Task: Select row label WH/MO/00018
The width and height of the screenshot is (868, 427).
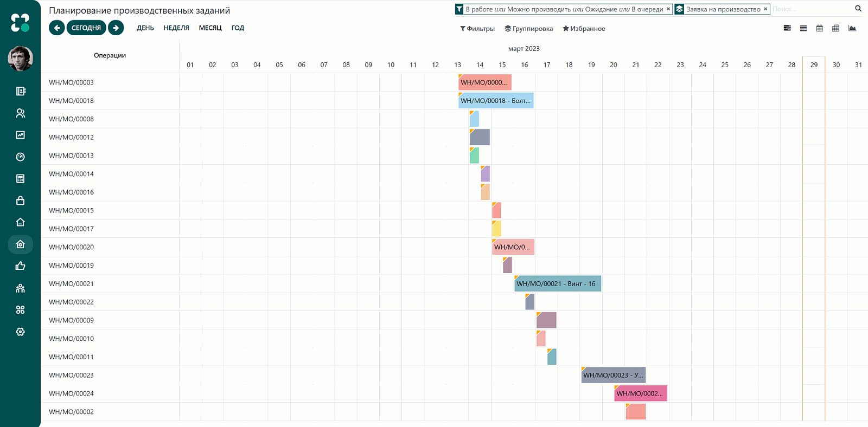Action: click(x=71, y=101)
